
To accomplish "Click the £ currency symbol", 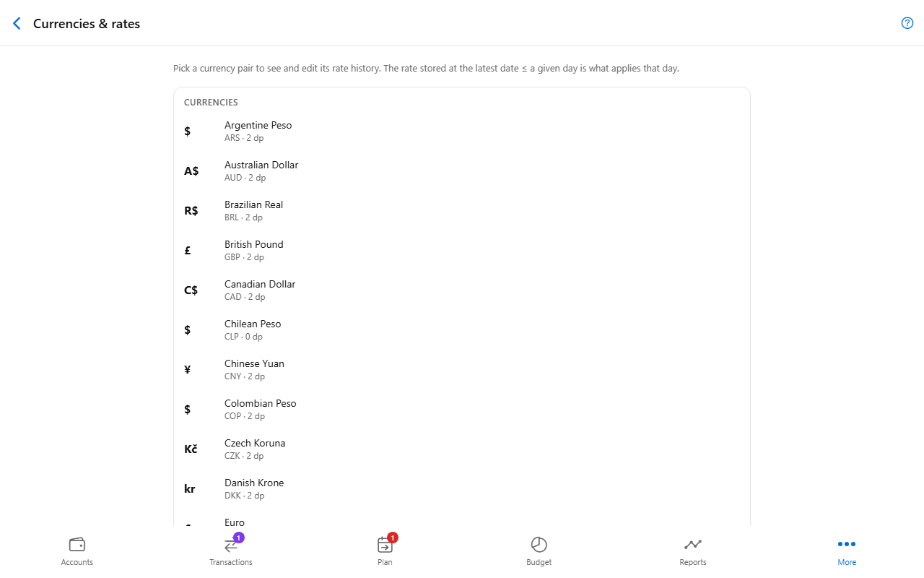I will (x=188, y=251).
